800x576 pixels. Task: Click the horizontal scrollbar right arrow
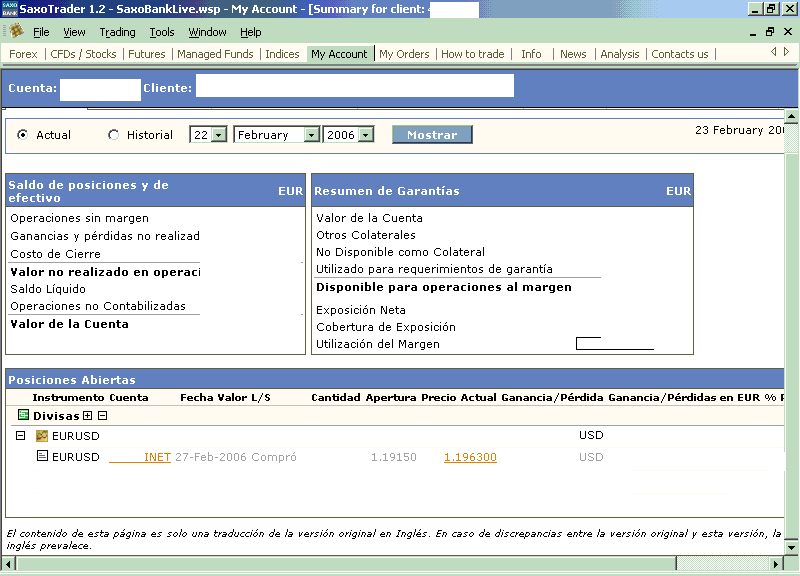point(776,564)
